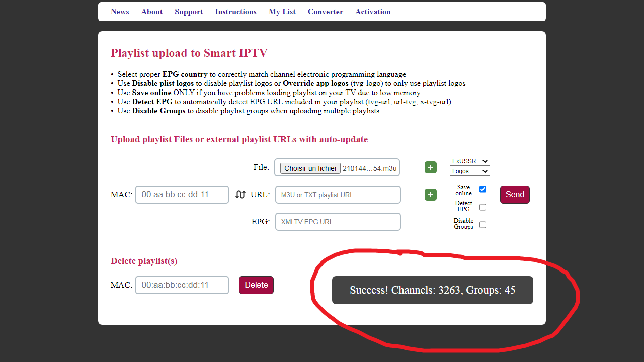Toggle the Save online checkbox

click(482, 189)
